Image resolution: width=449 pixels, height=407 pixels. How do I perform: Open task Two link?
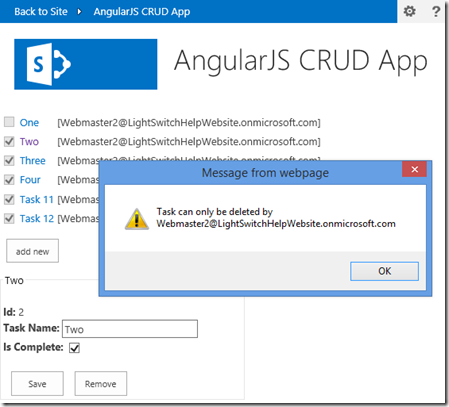coord(29,142)
